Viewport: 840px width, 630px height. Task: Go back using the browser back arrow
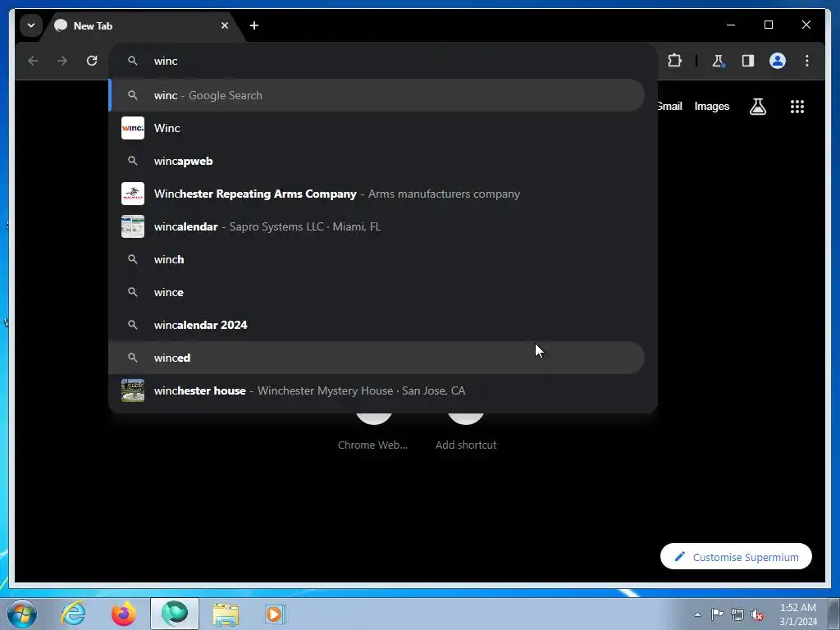point(33,61)
